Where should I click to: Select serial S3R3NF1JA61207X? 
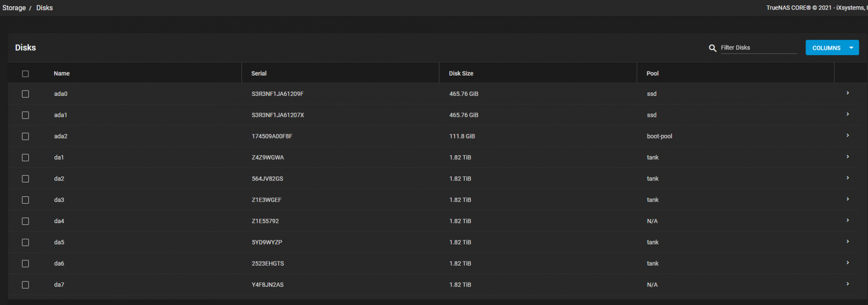(x=278, y=115)
